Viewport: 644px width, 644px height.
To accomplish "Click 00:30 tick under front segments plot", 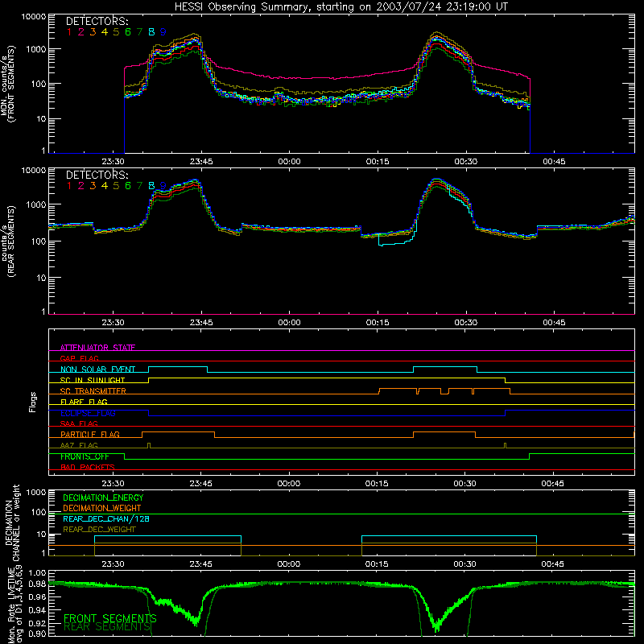I will (x=466, y=162).
